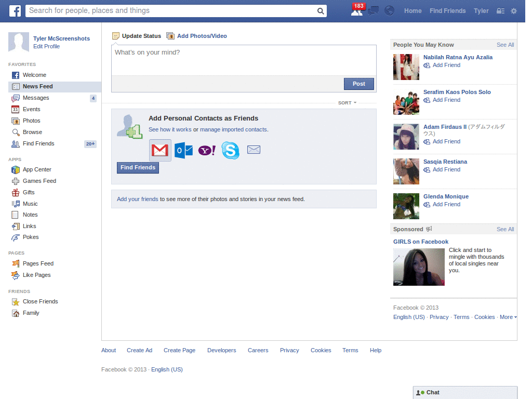Screen dimensions: 532x399
Task: Open the 'See how it works' link
Action: (x=170, y=129)
